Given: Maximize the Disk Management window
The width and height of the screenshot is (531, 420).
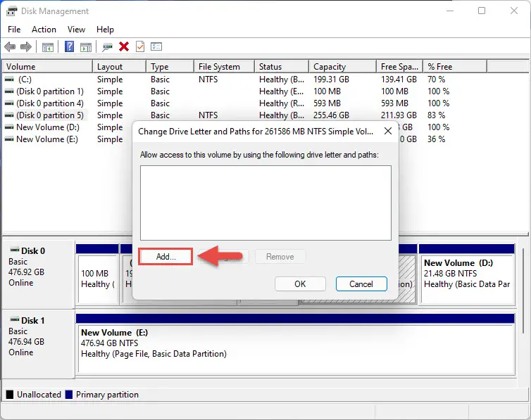Looking at the screenshot, I should coord(482,11).
